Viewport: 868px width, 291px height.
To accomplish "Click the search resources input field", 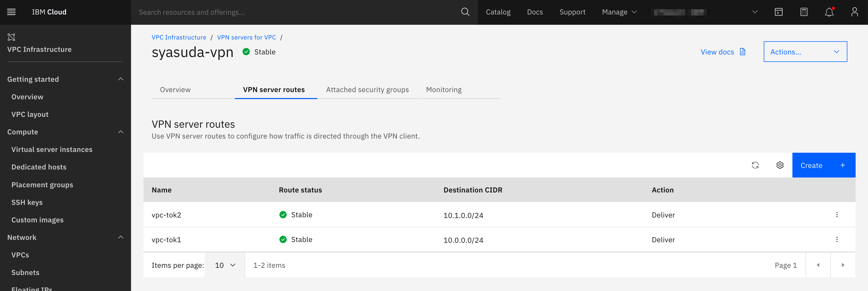I will pyautogui.click(x=296, y=12).
